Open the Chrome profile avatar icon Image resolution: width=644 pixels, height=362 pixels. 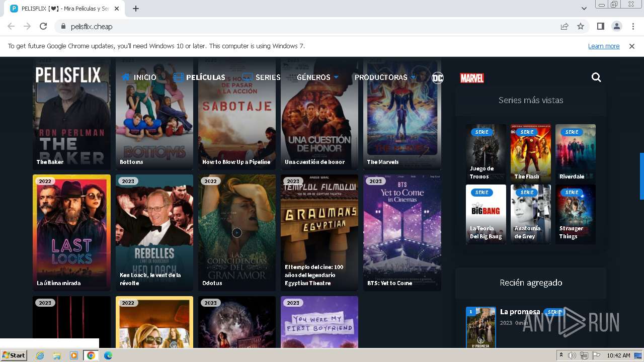tap(616, 26)
